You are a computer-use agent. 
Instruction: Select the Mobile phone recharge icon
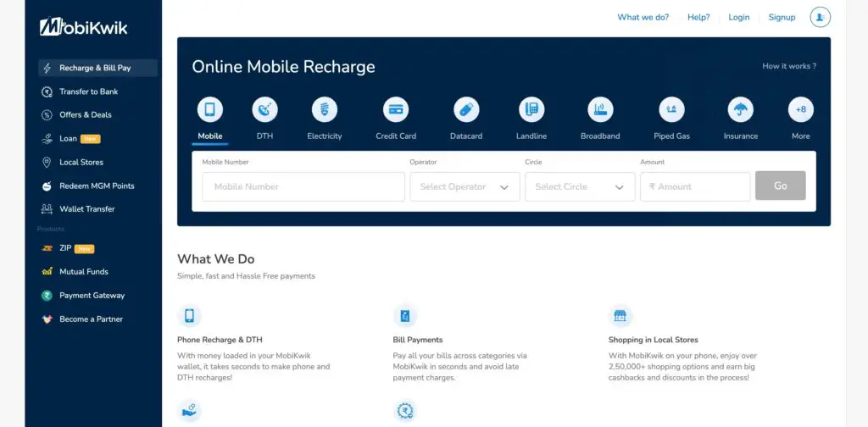210,109
